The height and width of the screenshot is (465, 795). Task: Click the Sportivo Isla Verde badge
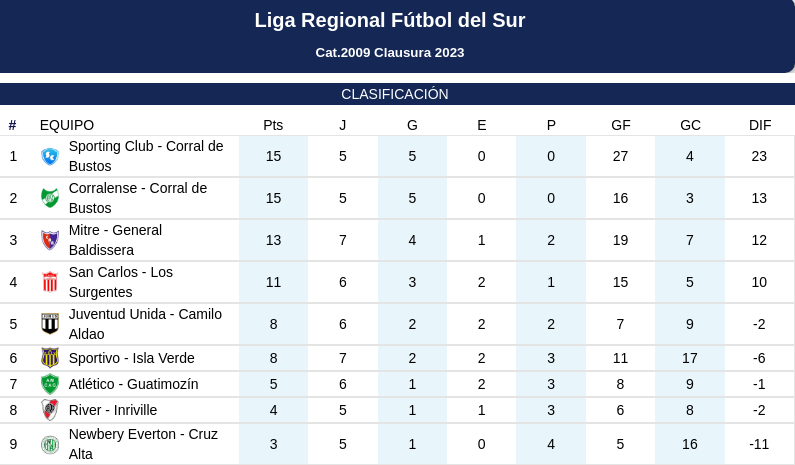50,358
